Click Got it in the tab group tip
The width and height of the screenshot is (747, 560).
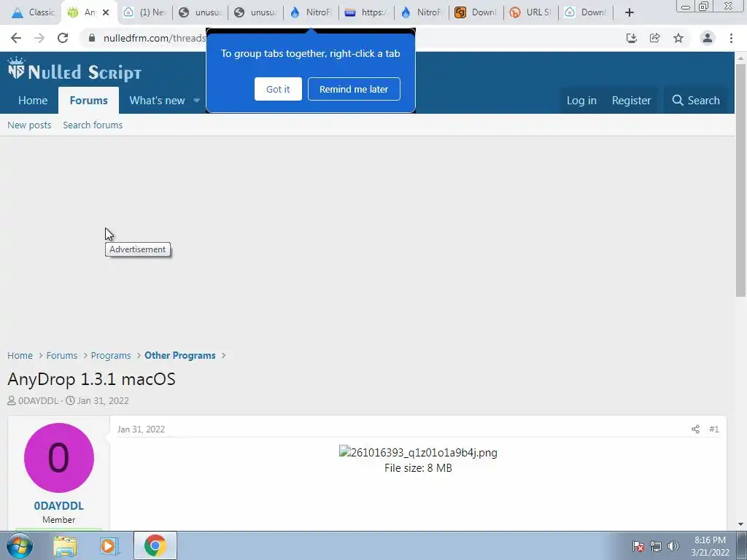tap(278, 89)
